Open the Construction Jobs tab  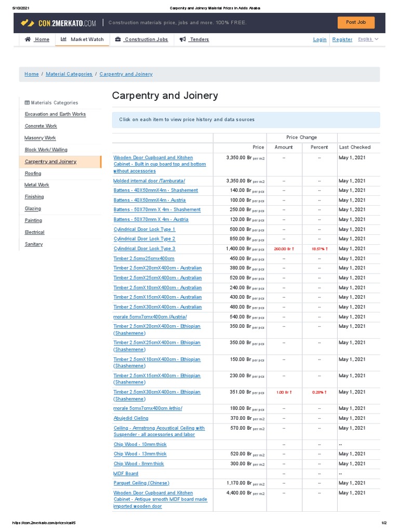pyautogui.click(x=142, y=39)
